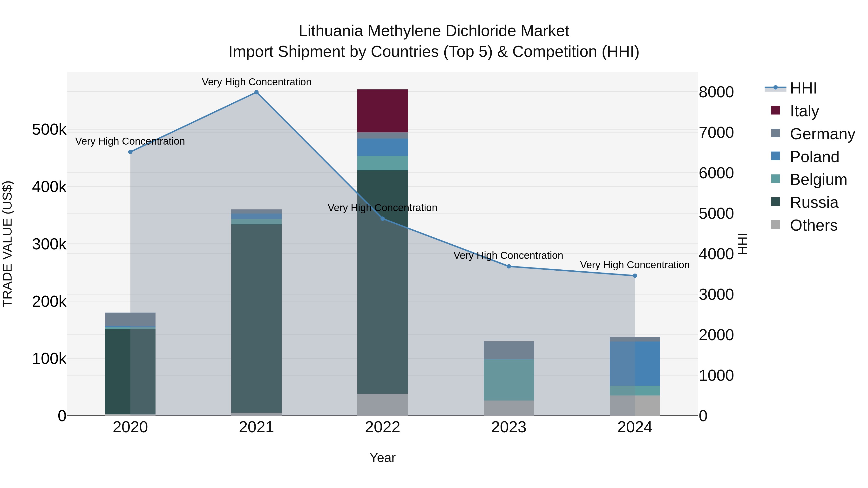868x488 pixels.
Task: Click the Russia dark green swatch
Action: pos(775,202)
